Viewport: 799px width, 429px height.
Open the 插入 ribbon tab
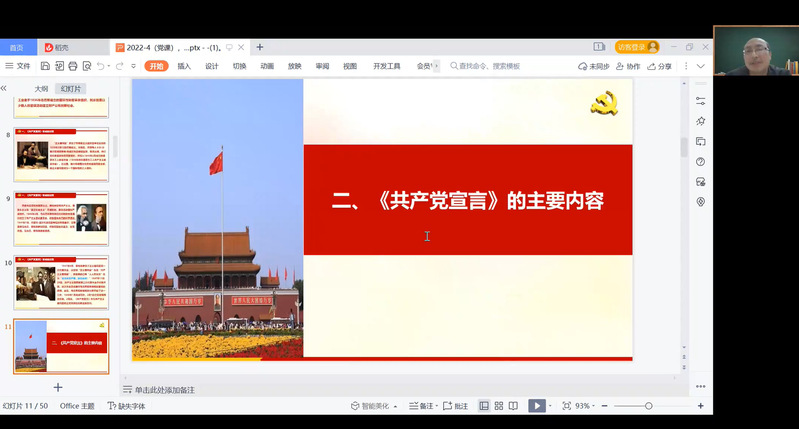tap(184, 66)
